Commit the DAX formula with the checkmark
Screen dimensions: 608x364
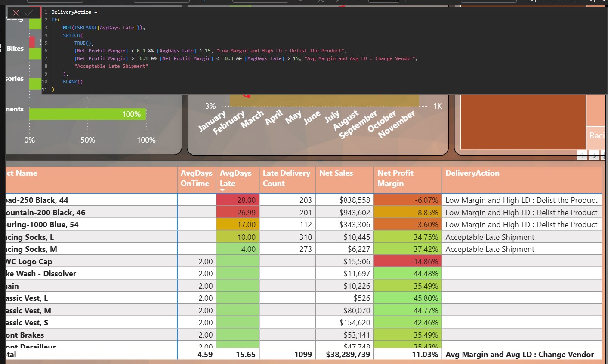pyautogui.click(x=29, y=13)
